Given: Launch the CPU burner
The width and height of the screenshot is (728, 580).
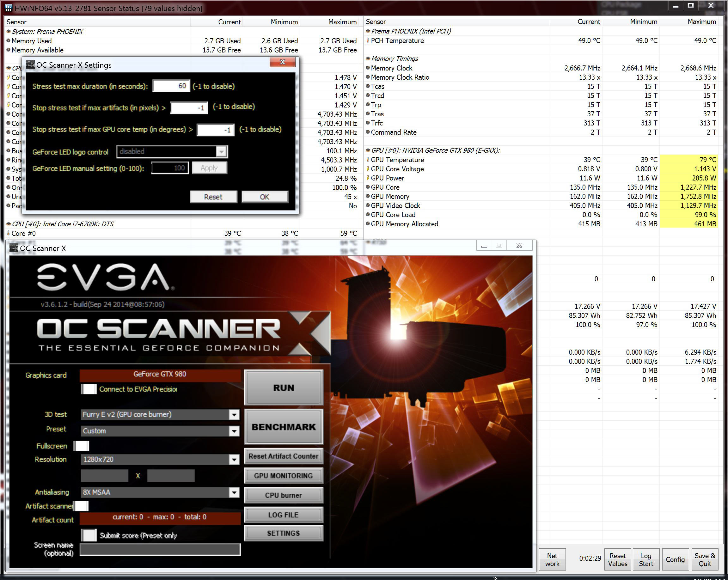Looking at the screenshot, I should point(284,495).
